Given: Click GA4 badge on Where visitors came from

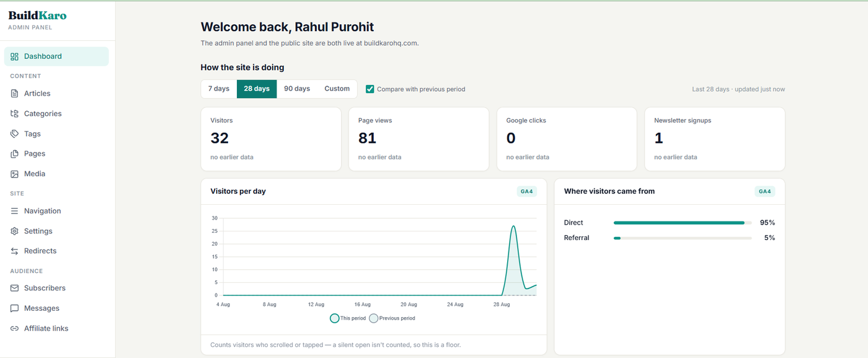Looking at the screenshot, I should (x=764, y=192).
